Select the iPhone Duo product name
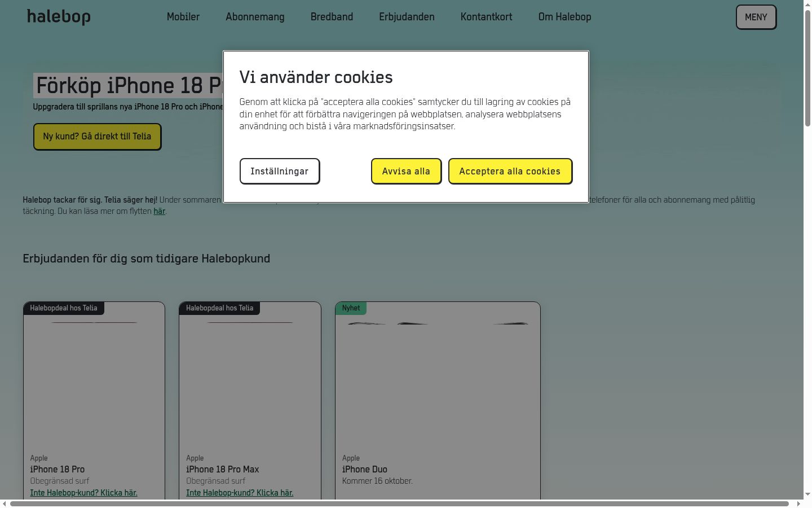Image resolution: width=812 pixels, height=508 pixels. click(365, 469)
